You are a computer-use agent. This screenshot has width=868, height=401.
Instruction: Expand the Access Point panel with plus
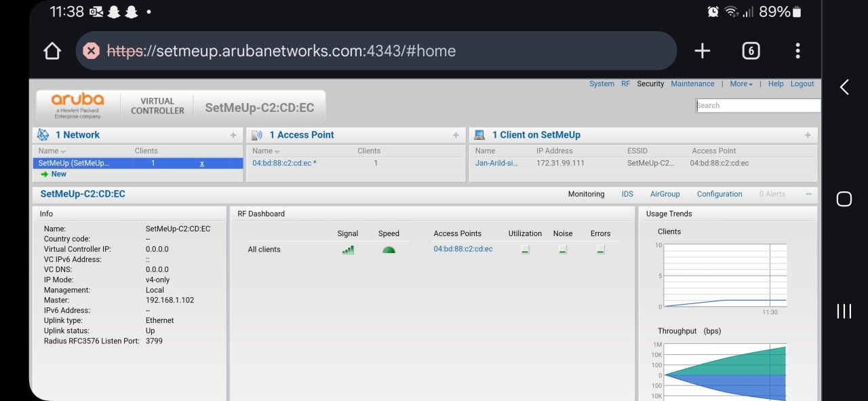click(456, 135)
